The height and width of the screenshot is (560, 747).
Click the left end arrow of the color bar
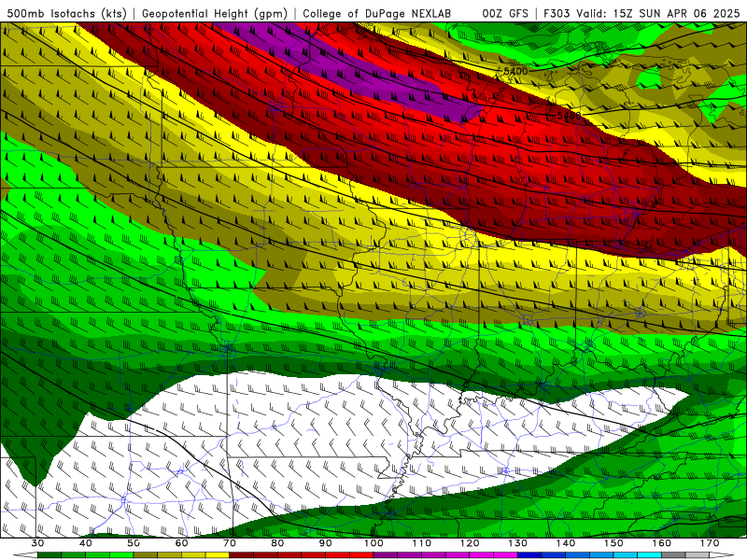(25, 555)
